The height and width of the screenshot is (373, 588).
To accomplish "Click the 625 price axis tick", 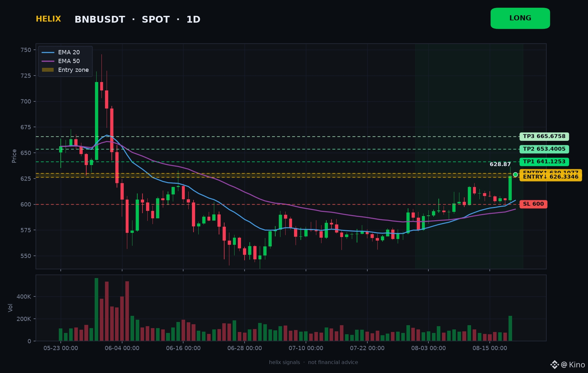I will (x=26, y=179).
